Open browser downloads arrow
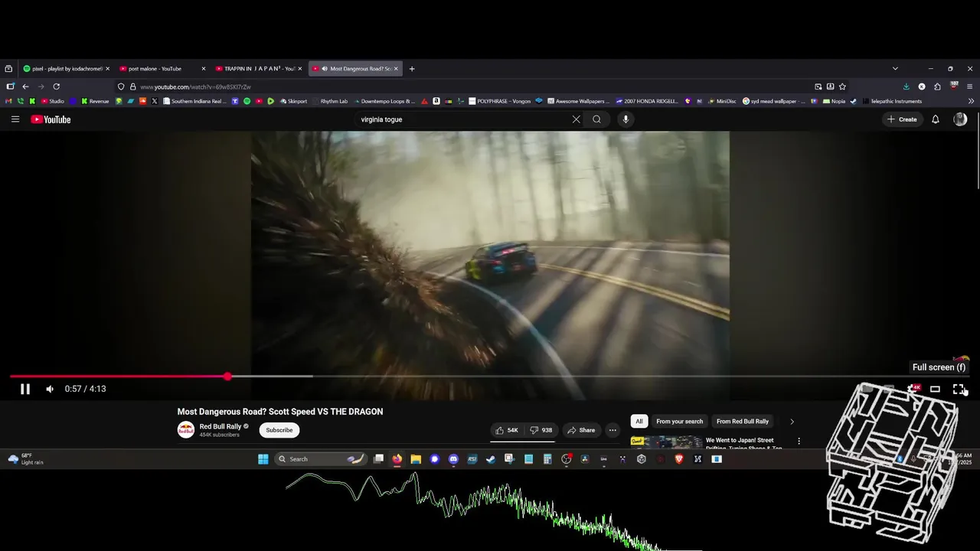Viewport: 980px width, 551px height. tap(906, 86)
